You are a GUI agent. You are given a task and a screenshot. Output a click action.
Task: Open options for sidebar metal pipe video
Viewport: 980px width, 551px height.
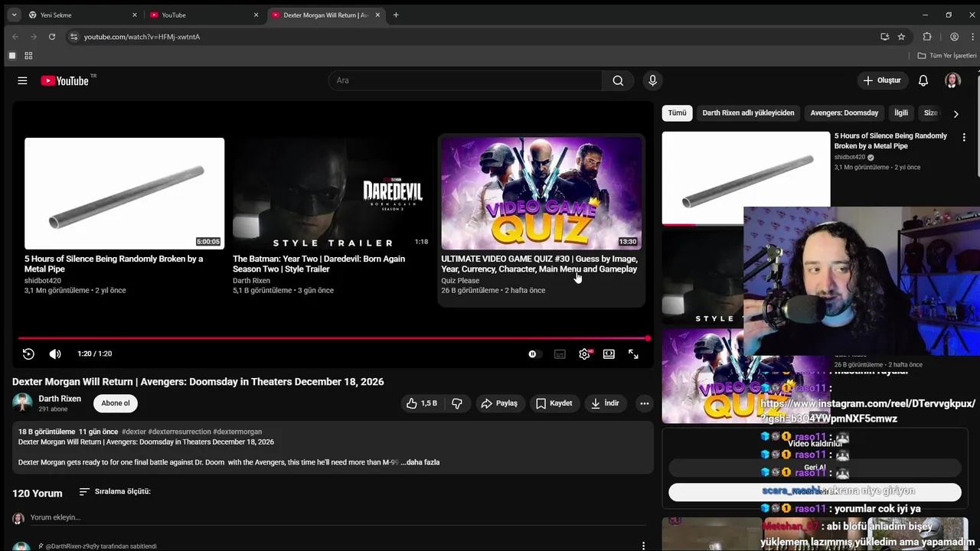964,138
